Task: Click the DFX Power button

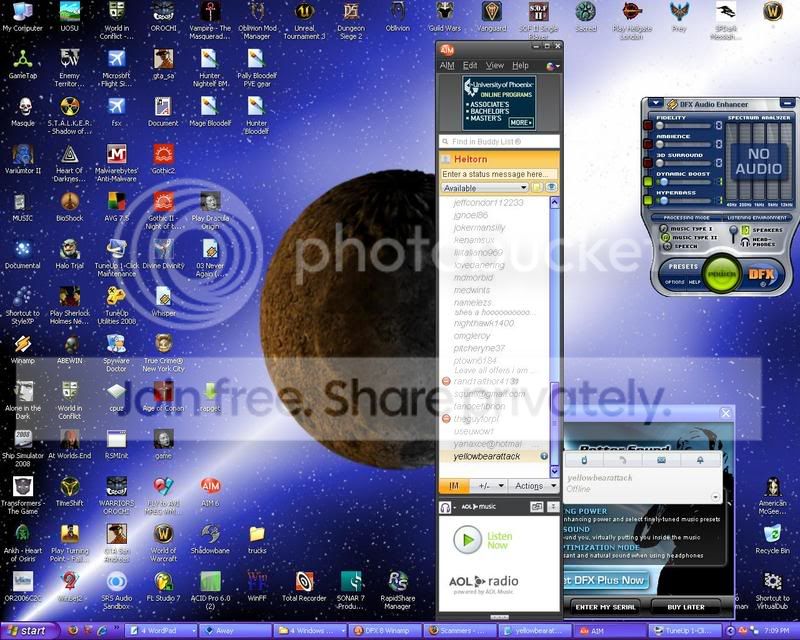Action: coord(721,274)
